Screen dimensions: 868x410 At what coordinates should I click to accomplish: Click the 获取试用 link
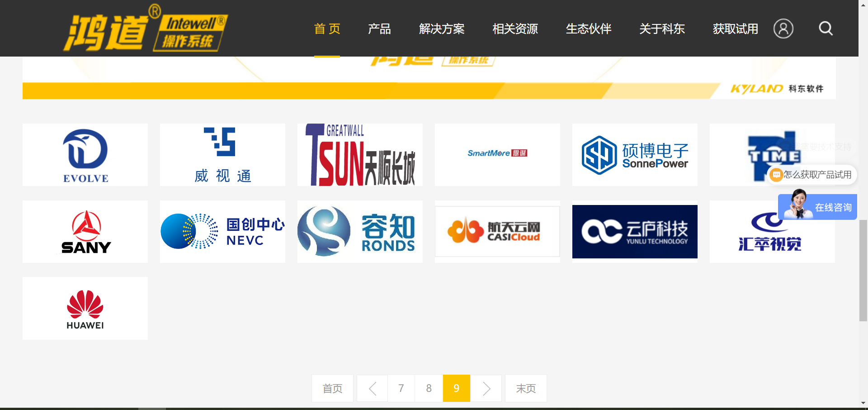736,29
